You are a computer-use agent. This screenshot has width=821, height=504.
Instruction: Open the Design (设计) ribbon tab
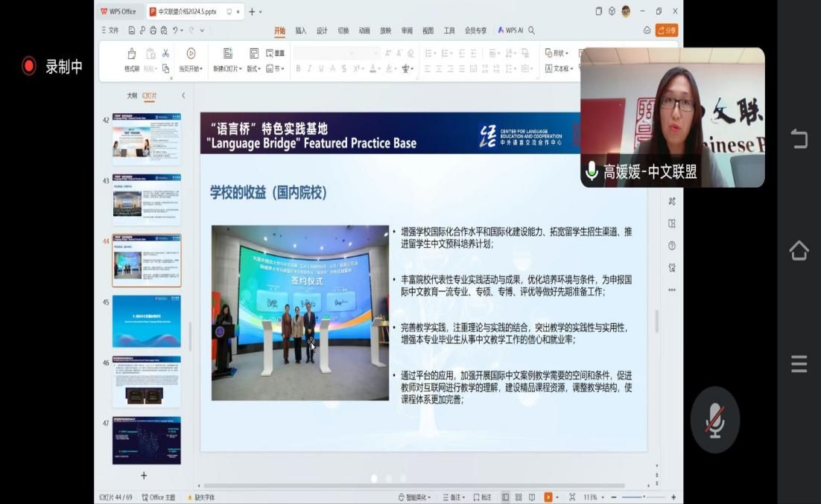pos(322,31)
